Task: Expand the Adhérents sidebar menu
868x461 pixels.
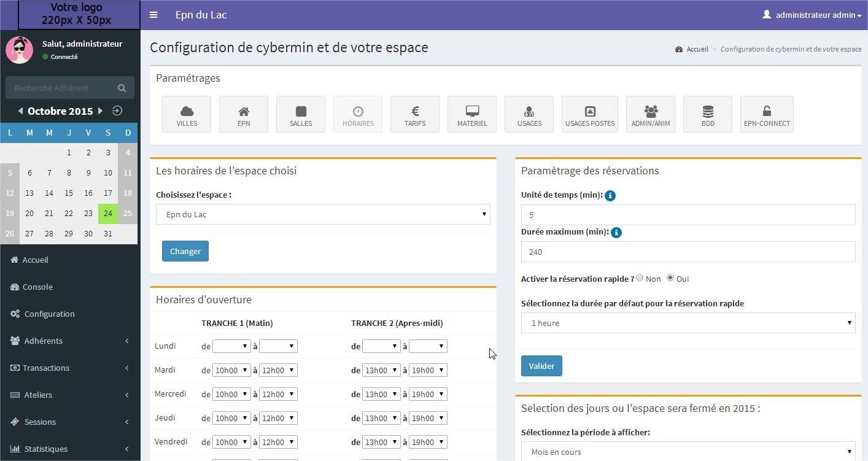Action: point(70,341)
